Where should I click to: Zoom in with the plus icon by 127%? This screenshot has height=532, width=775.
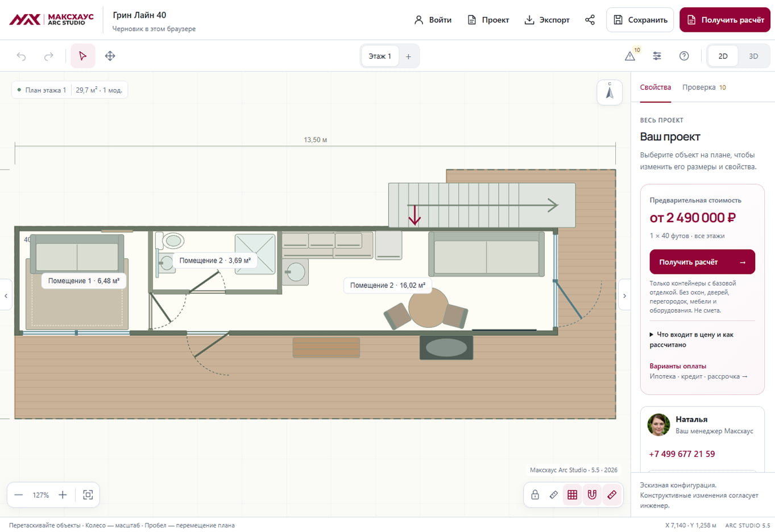click(63, 495)
